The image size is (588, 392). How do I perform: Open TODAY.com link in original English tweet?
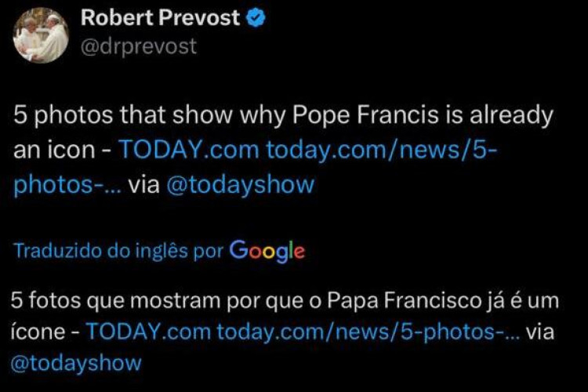[x=189, y=150]
